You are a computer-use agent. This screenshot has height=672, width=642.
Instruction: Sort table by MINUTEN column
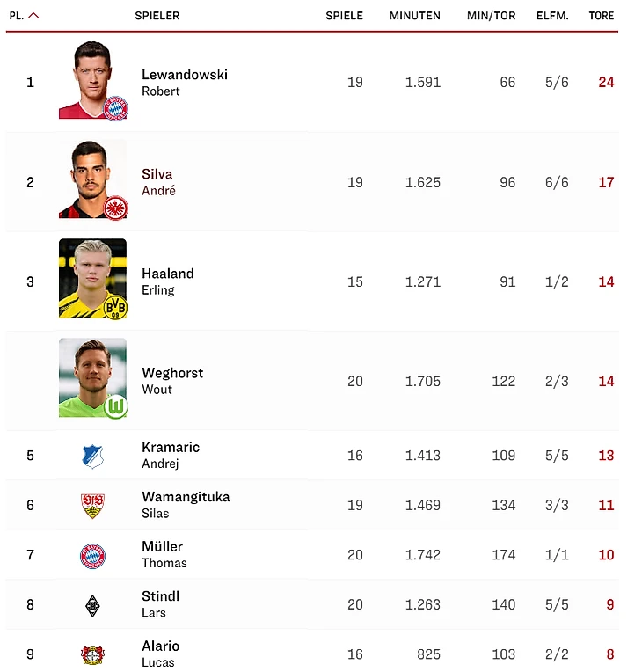point(415,16)
